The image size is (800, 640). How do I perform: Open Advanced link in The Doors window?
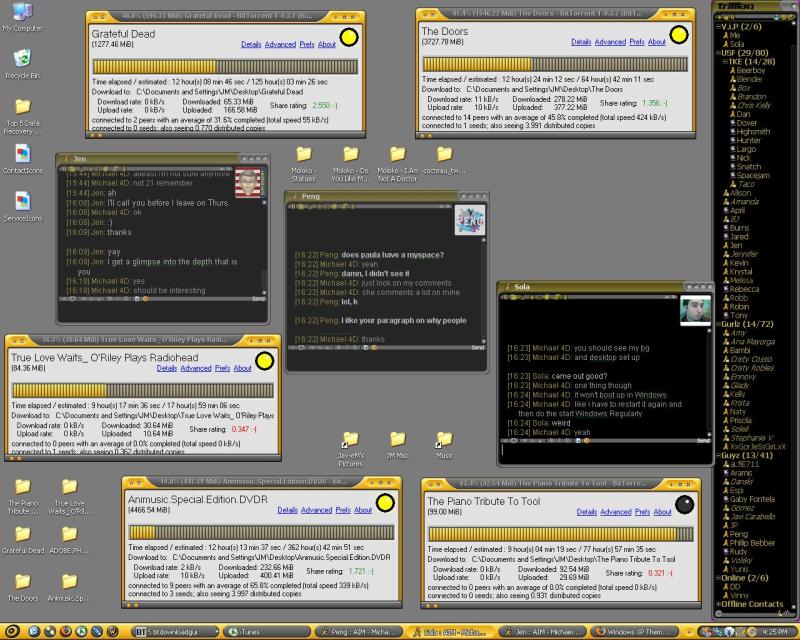pyautogui.click(x=610, y=42)
